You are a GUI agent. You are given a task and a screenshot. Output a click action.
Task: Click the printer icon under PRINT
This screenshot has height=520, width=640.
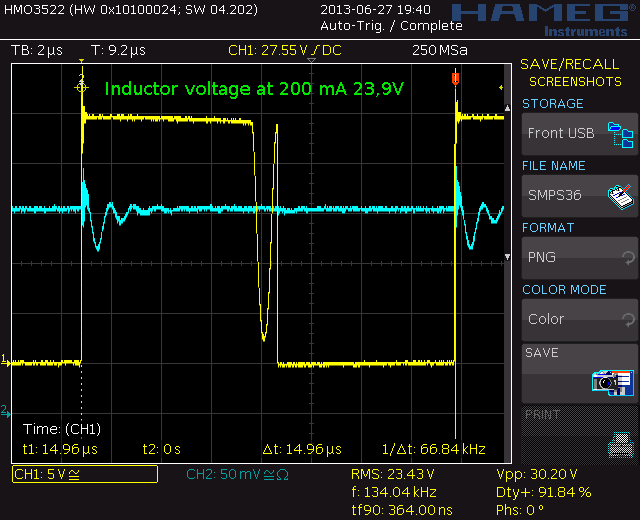pyautogui.click(x=619, y=442)
